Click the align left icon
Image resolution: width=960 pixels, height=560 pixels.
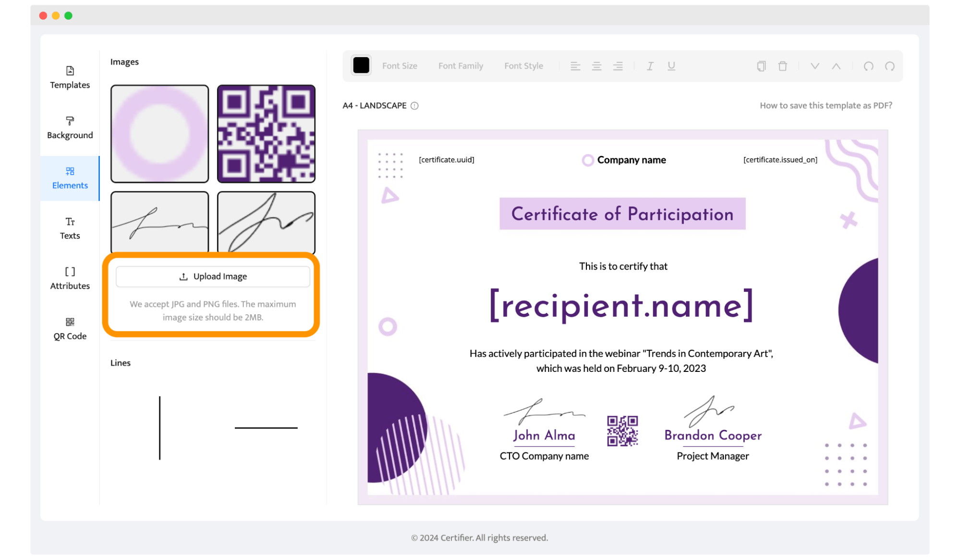575,66
